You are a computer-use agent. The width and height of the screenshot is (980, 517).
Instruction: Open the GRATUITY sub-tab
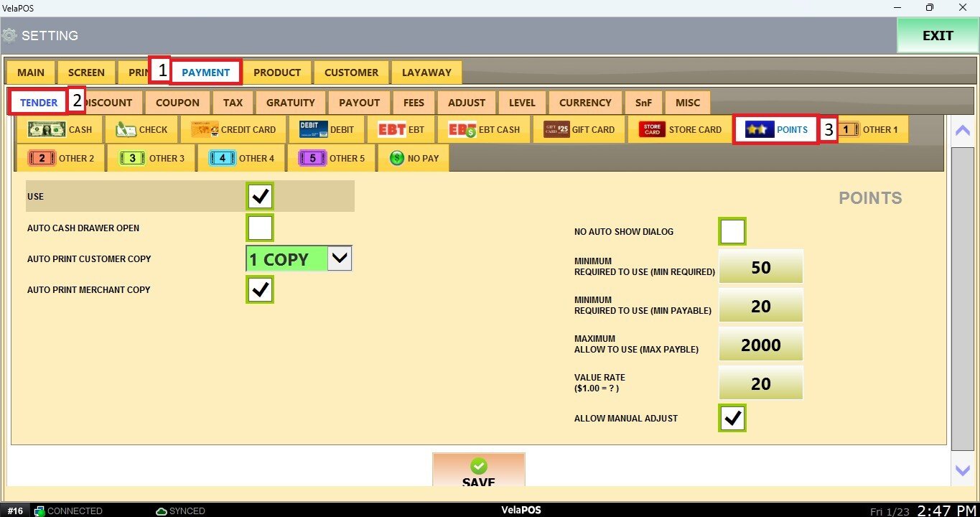tap(290, 103)
